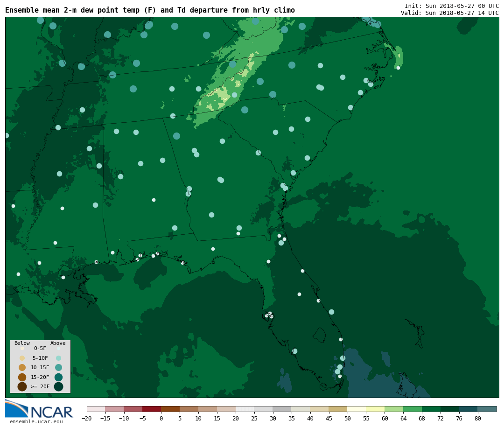Click the 'Below' header in the legend
Viewport: 504px width, 427px height.
pos(22,343)
